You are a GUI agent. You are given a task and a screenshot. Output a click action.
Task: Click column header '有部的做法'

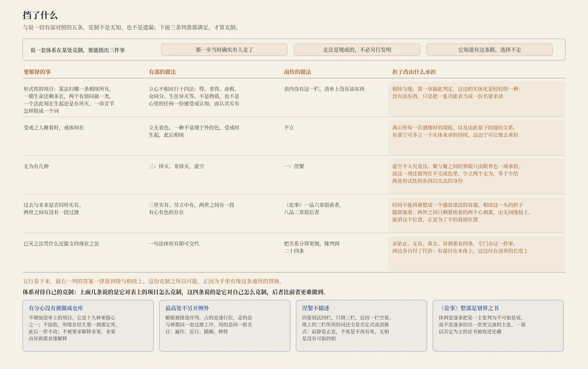pyautogui.click(x=162, y=72)
